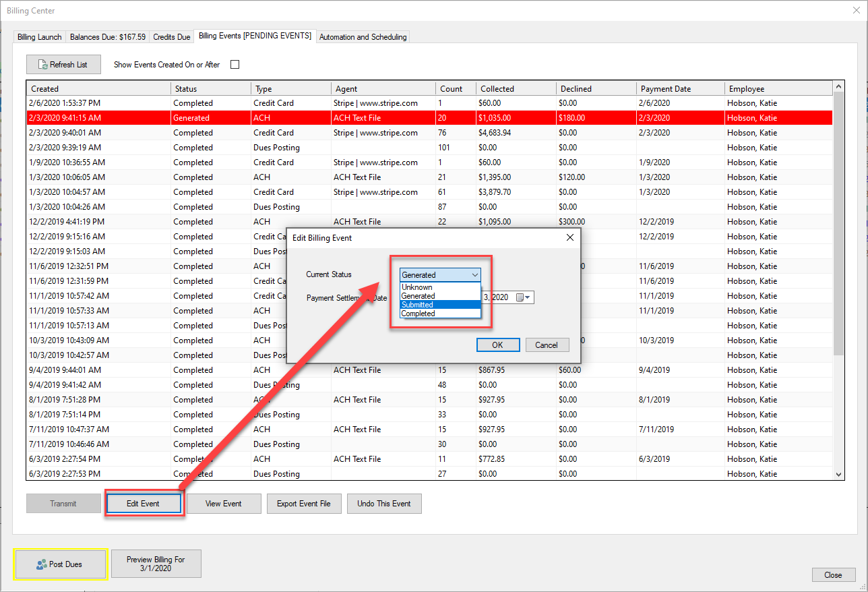Open the Current Status combo box
The width and height of the screenshot is (868, 592).
[x=441, y=274]
